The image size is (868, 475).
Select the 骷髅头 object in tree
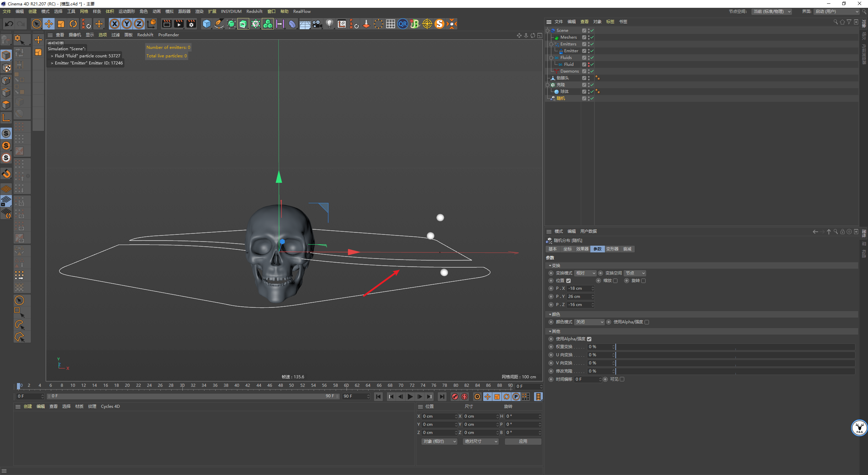(x=563, y=78)
